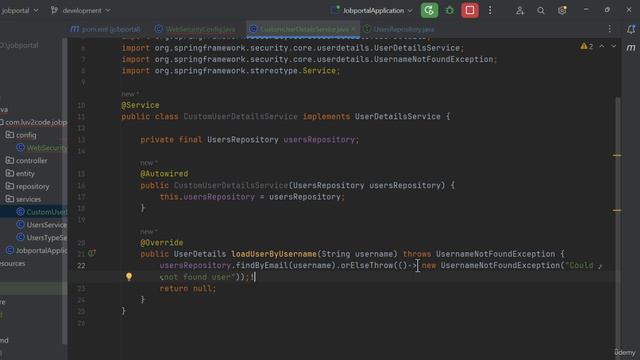Viewport: 640px width, 360px height.
Task: Expand the entity folder
Action: (20, 173)
